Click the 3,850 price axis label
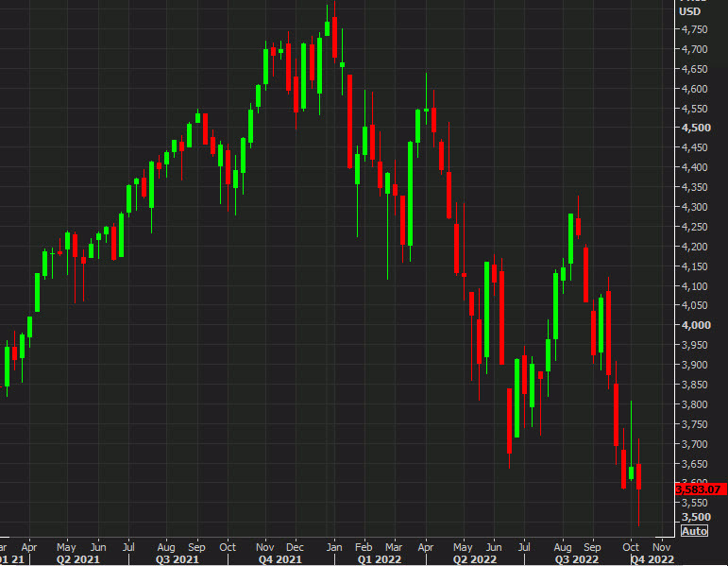The width and height of the screenshot is (728, 566). [x=695, y=385]
